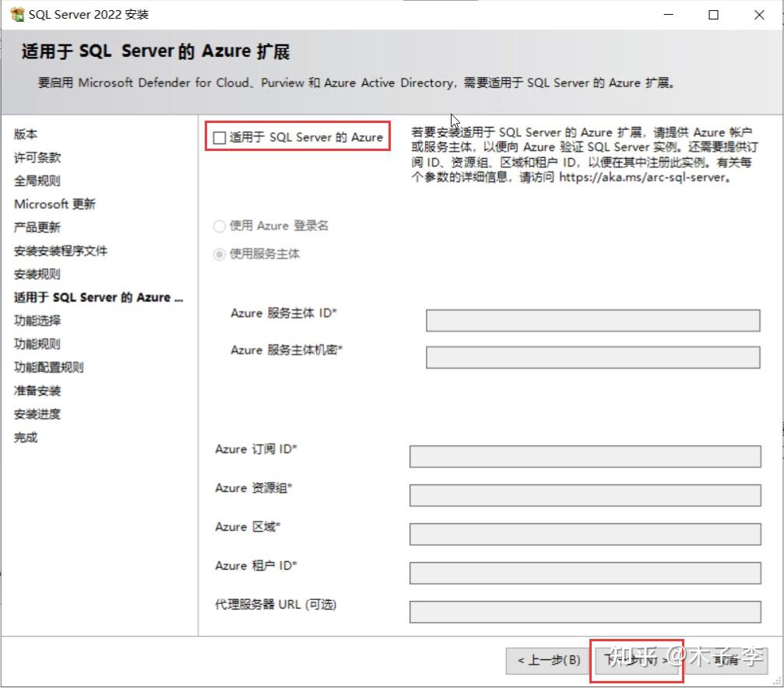Click the SQL Server installer icon in title bar
Image resolution: width=784 pixels, height=688 pixels.
pos(16,13)
